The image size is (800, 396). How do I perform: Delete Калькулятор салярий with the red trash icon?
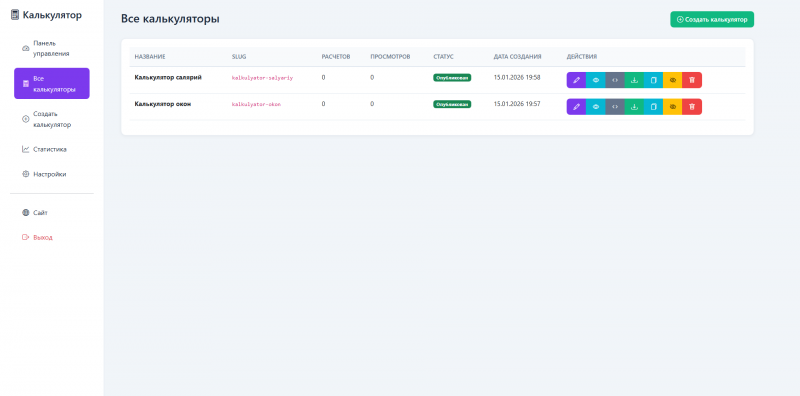coord(692,80)
